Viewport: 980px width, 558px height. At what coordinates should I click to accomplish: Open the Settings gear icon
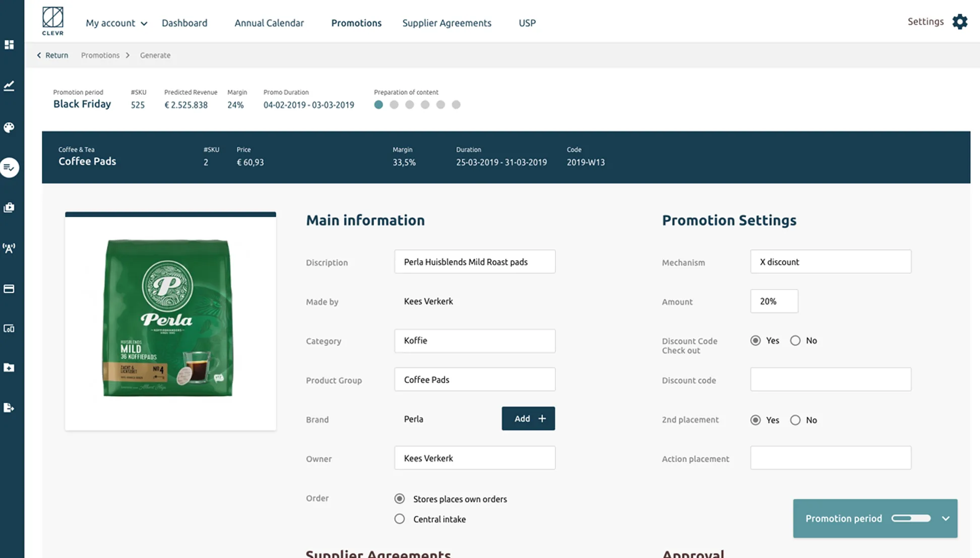(x=960, y=22)
